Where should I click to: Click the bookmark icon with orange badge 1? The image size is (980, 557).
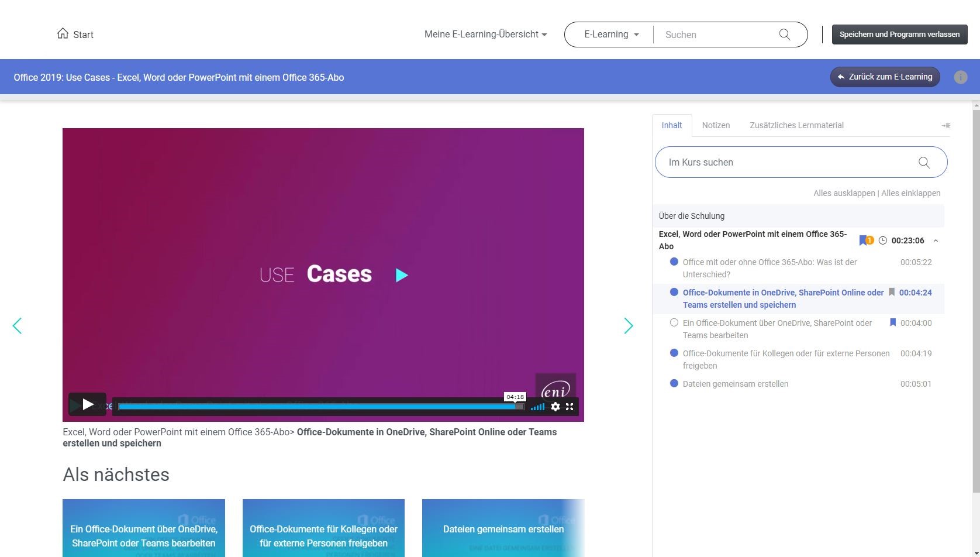[x=866, y=240]
